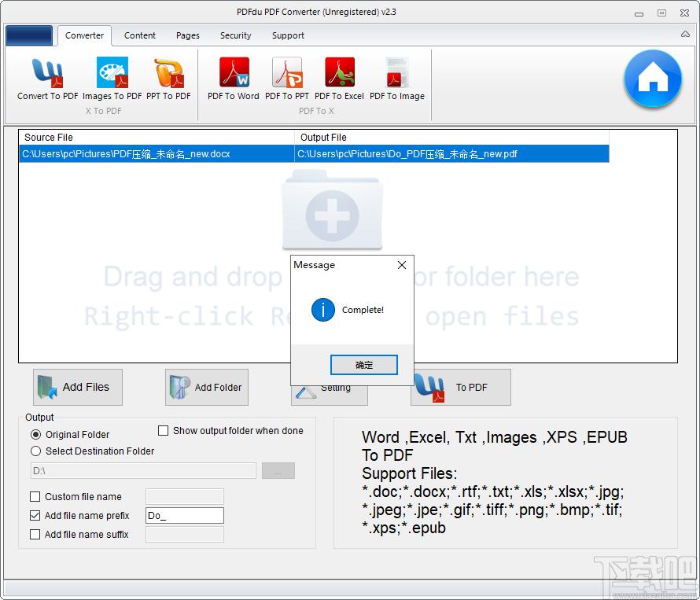Viewport: 700px width, 600px height.
Task: Click the Add Folder button
Action: tap(207, 387)
